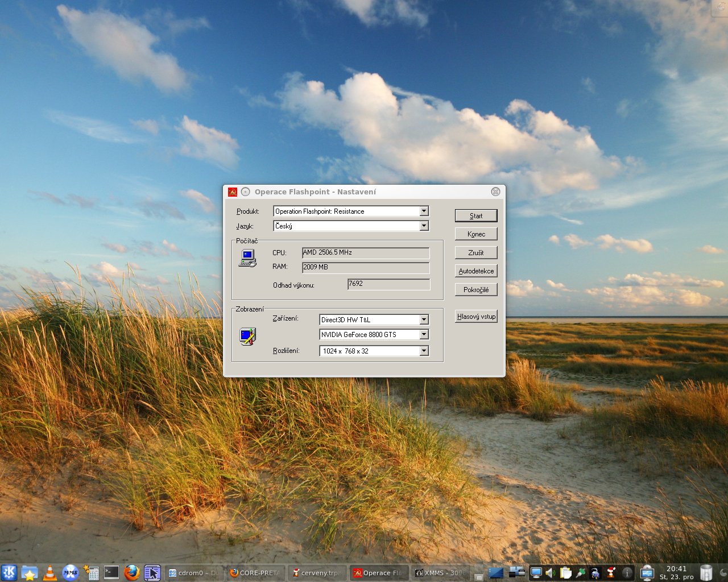This screenshot has height=582, width=728.
Task: Launch VLC media player from panel
Action: (x=50, y=572)
